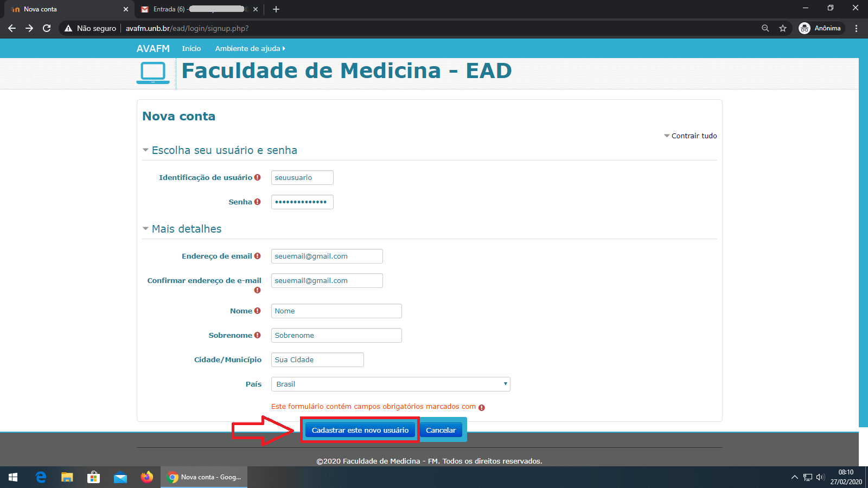The width and height of the screenshot is (868, 488).
Task: Click the bookmark star icon
Action: 783,28
